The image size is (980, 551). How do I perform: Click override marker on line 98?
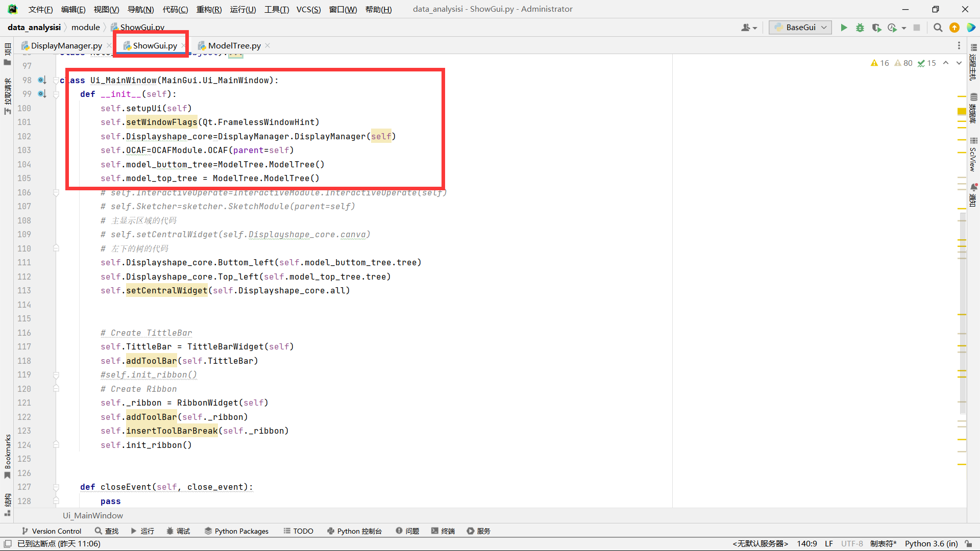pyautogui.click(x=42, y=80)
